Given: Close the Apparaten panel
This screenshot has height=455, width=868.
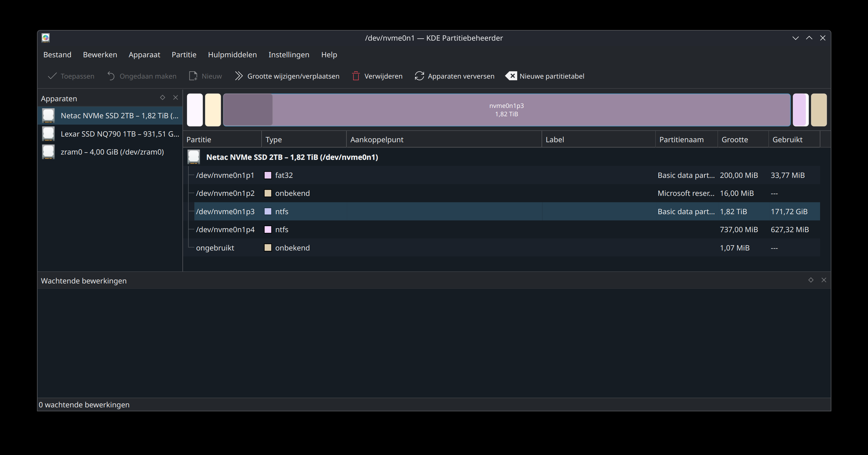Looking at the screenshot, I should (x=175, y=98).
